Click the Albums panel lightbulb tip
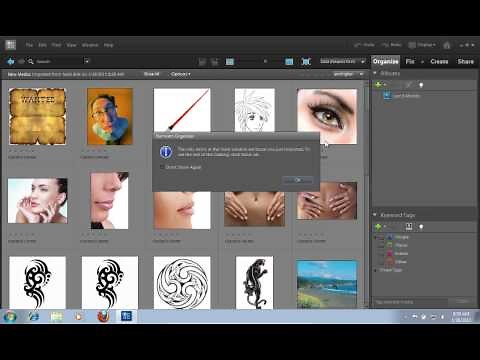Viewport: 480px width, 360px height. pos(421,85)
